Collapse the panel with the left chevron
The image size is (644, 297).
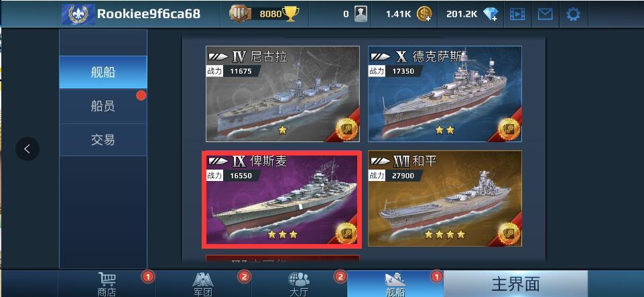(x=27, y=149)
